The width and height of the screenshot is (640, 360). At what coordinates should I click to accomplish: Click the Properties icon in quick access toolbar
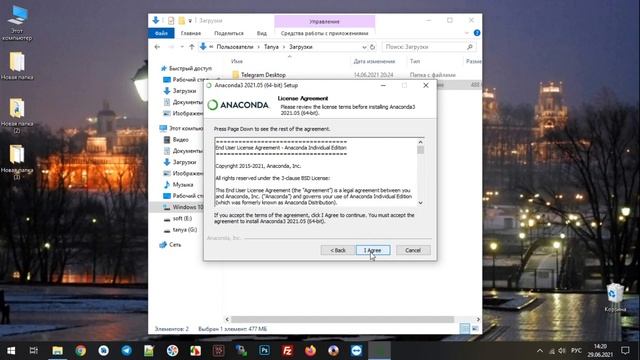click(x=171, y=20)
